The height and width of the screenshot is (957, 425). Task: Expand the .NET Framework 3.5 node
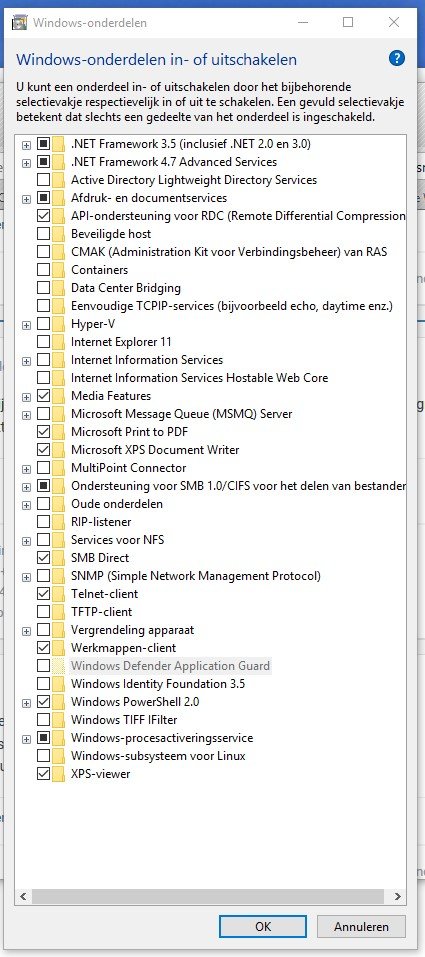[x=26, y=145]
